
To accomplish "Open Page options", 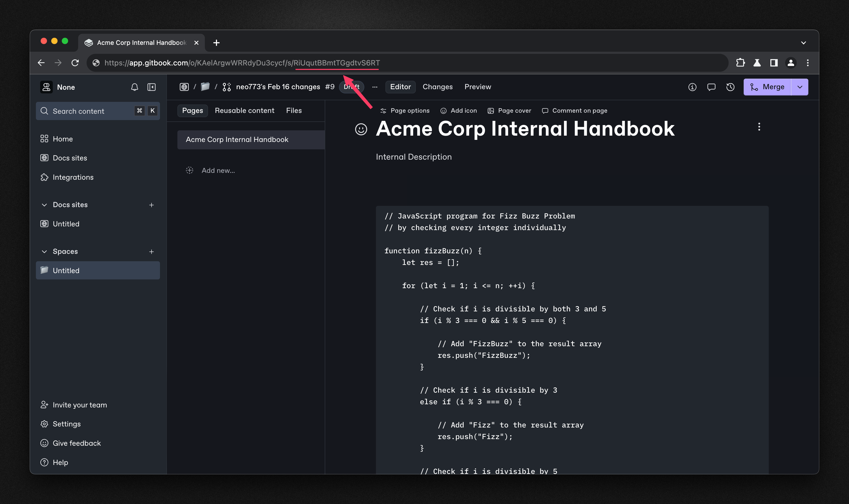I will click(x=405, y=111).
